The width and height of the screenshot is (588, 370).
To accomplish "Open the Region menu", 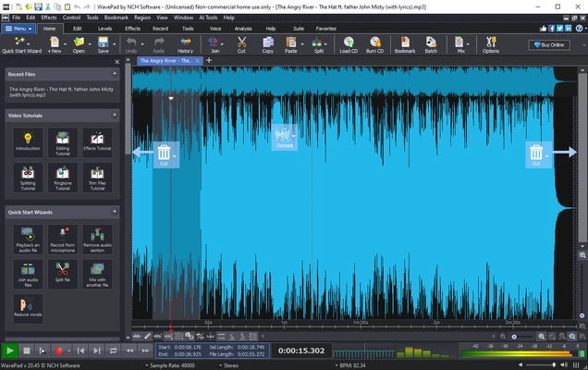I will [142, 18].
